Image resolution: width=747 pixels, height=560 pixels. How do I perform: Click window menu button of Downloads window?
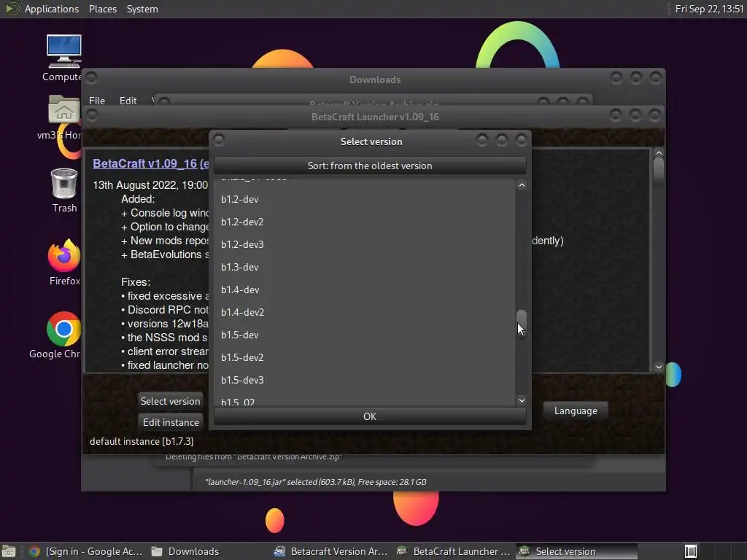[x=91, y=77]
